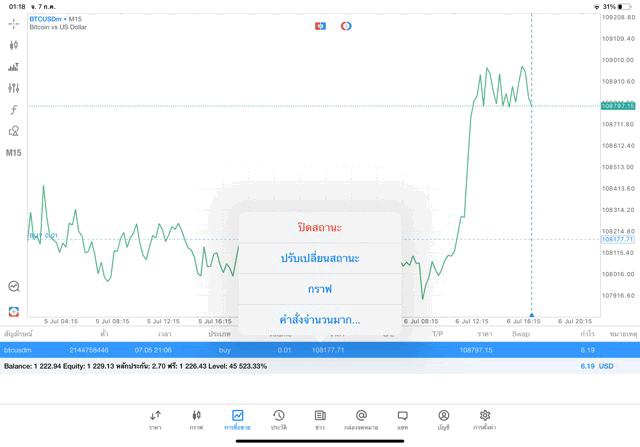
Task: Open the Mailbox @ tab (กล่องจดหมาย)
Action: click(361, 419)
